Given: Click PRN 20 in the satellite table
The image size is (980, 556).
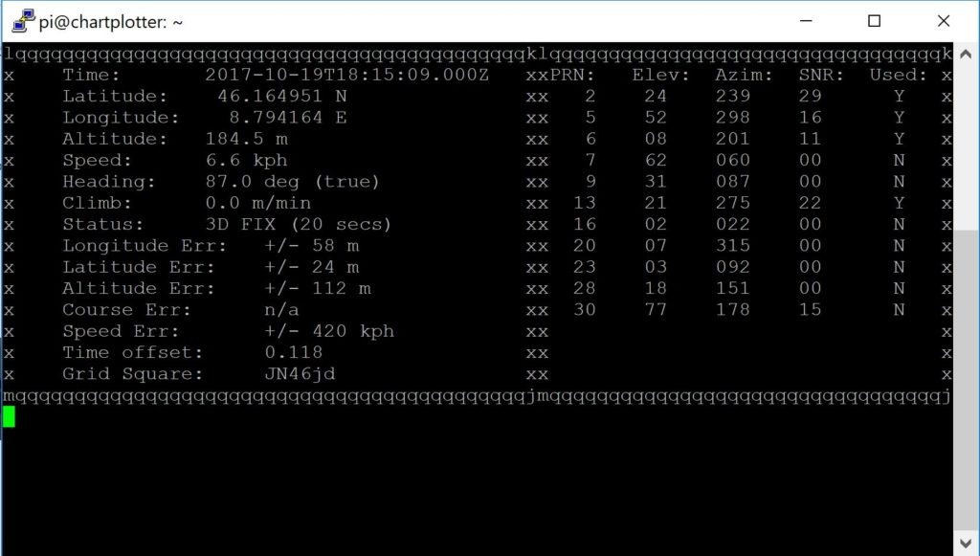Looking at the screenshot, I should (x=585, y=246).
